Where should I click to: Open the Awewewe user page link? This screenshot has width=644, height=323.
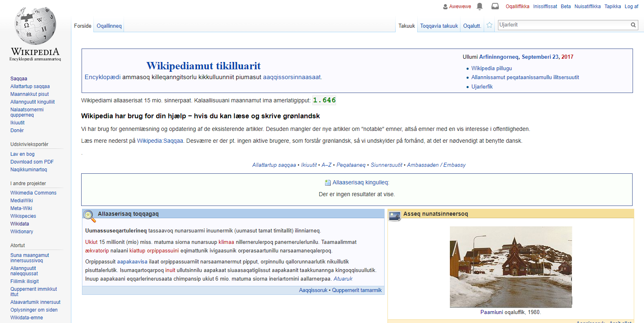tap(460, 7)
